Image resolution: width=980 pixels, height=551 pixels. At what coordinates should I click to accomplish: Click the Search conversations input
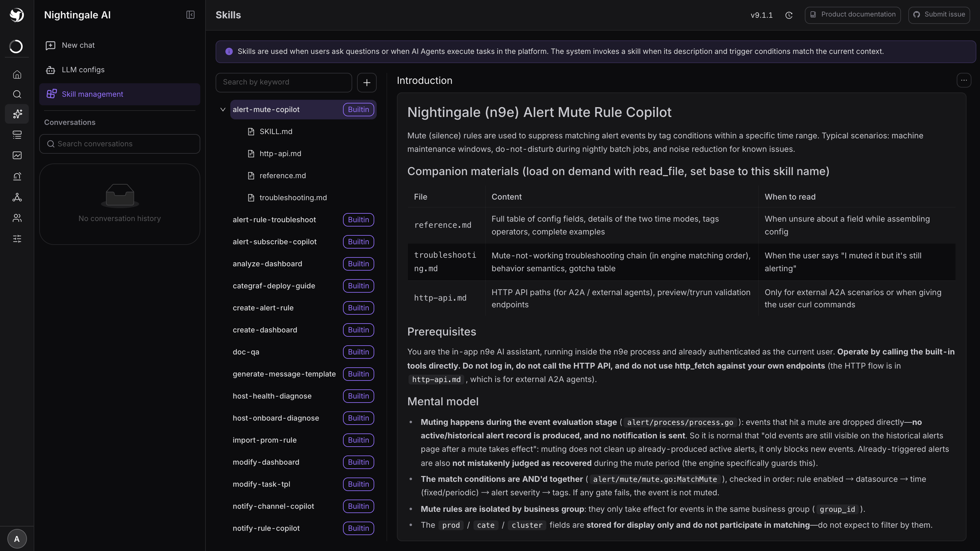119,144
